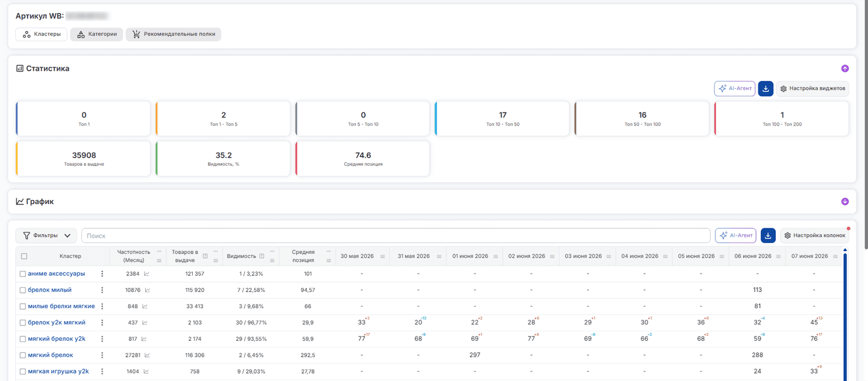The image size is (868, 381).
Task: Expand the График section with the purple arrow
Action: [x=845, y=201]
